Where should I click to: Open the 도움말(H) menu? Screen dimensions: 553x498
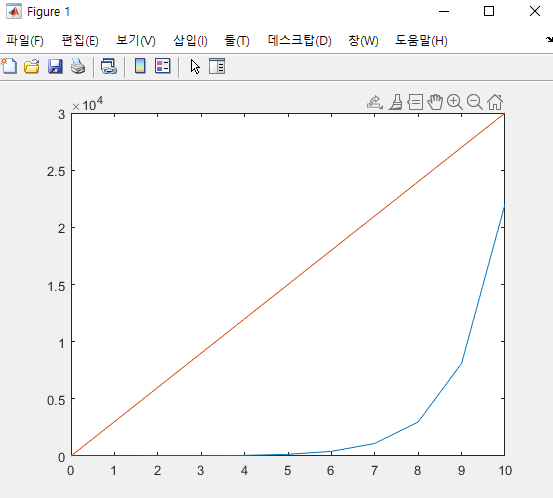tap(421, 41)
